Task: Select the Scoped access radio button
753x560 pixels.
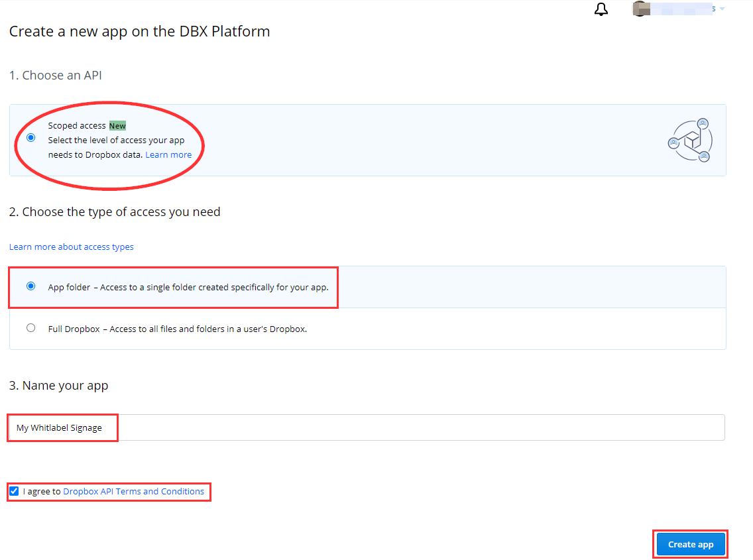Action: (x=30, y=138)
